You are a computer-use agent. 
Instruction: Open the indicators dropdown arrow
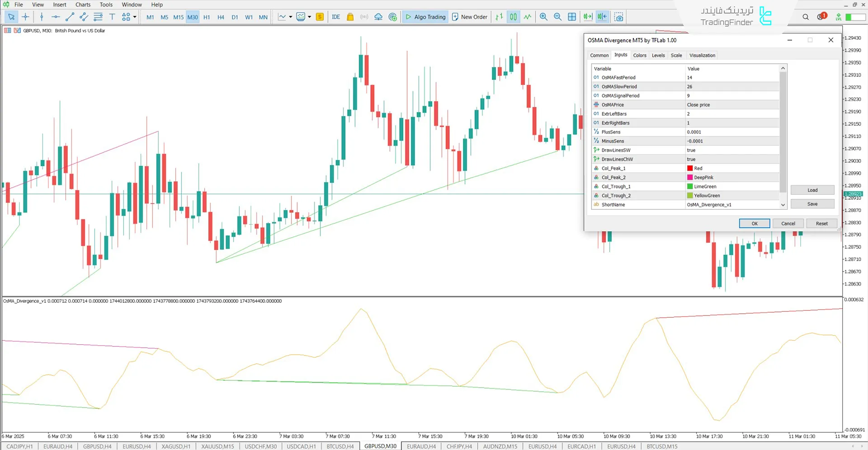[291, 17]
